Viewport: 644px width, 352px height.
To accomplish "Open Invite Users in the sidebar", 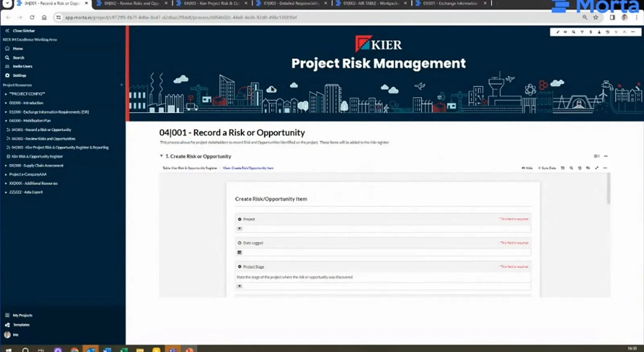I will (22, 66).
